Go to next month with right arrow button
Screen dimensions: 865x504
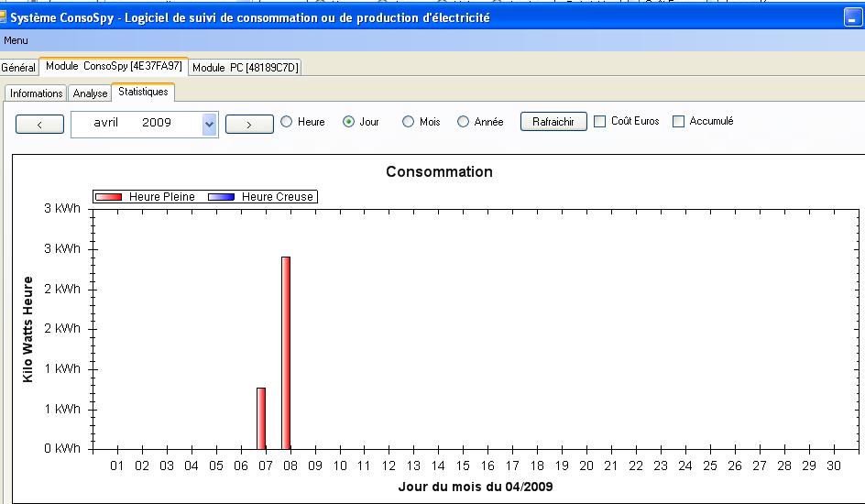tap(249, 124)
